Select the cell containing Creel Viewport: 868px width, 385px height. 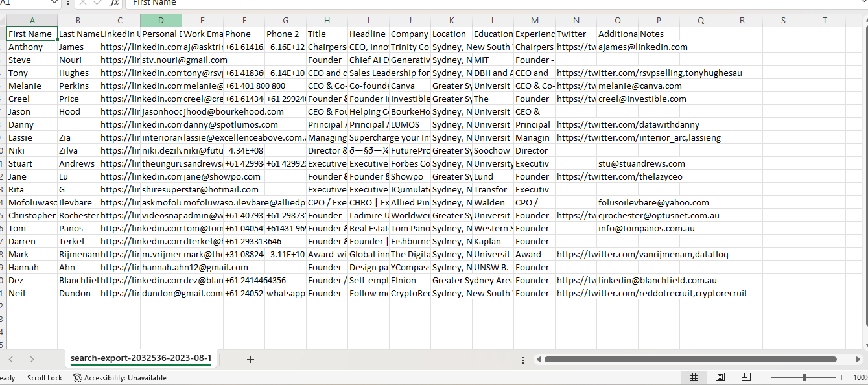(32, 99)
